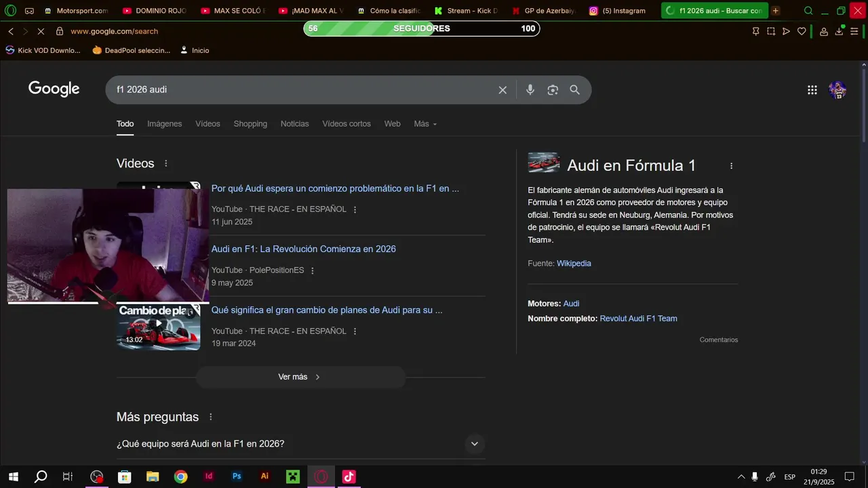Open the Google apps grid
The width and height of the screenshot is (868, 488).
(812, 90)
